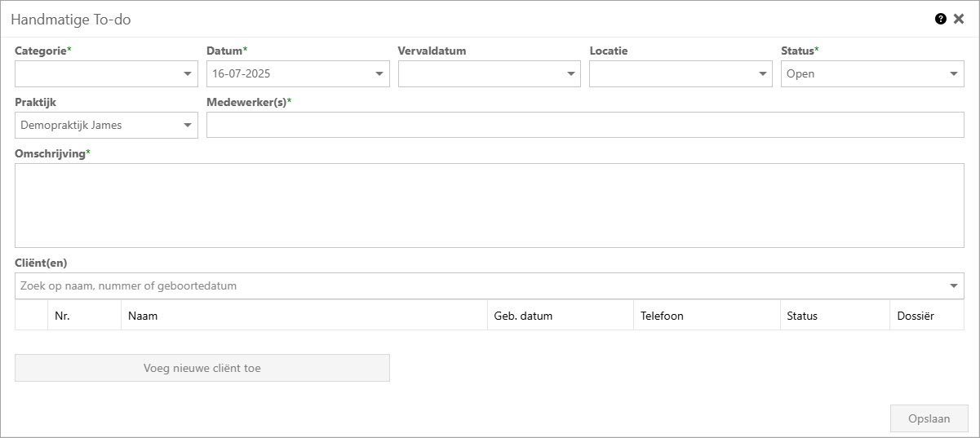Click into the Medewerker(s) input field
Image resolution: width=980 pixels, height=438 pixels.
pos(584,126)
